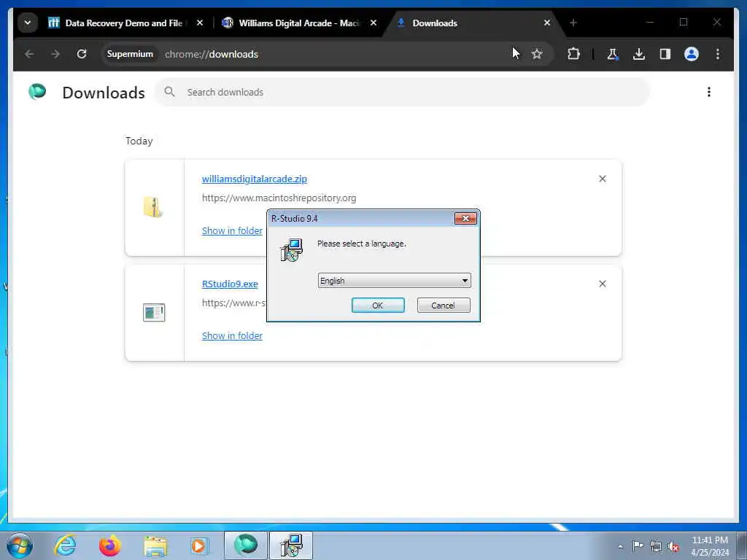Show RStudio9.exe in folder
747x560 pixels.
pyautogui.click(x=232, y=335)
